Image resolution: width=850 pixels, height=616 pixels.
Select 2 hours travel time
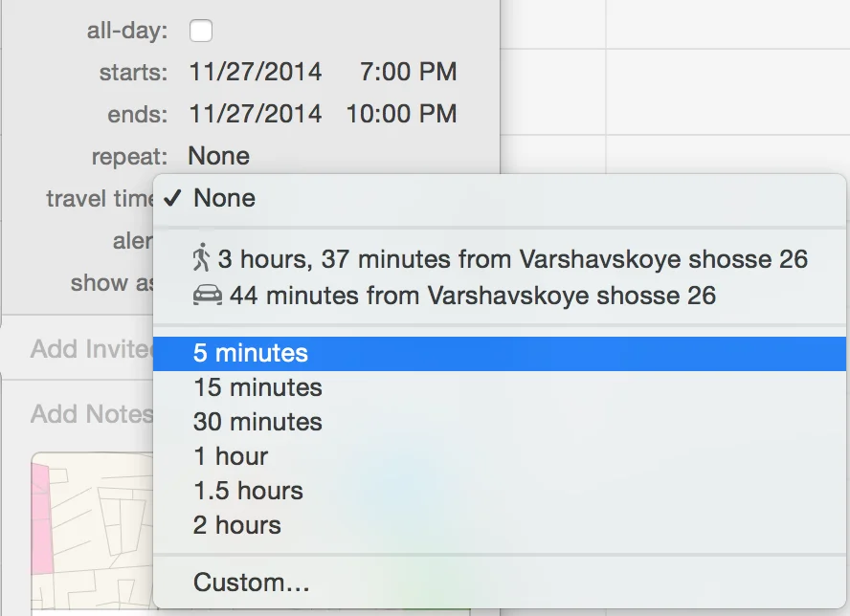coord(237,525)
